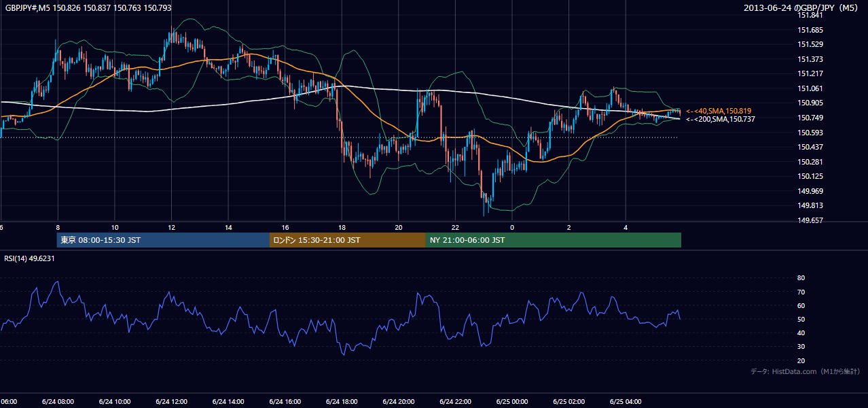868x408 pixels.
Task: Click the bottom date label 6/24 12:00
Action: pos(172,401)
